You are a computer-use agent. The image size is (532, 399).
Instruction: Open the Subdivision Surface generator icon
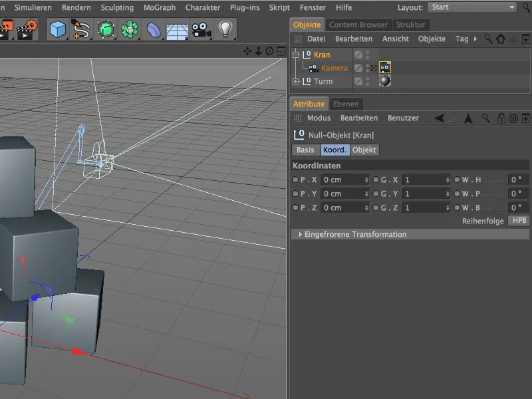point(106,29)
